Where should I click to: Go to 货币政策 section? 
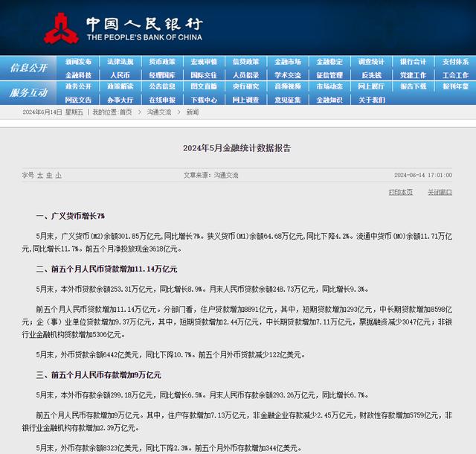[162, 62]
